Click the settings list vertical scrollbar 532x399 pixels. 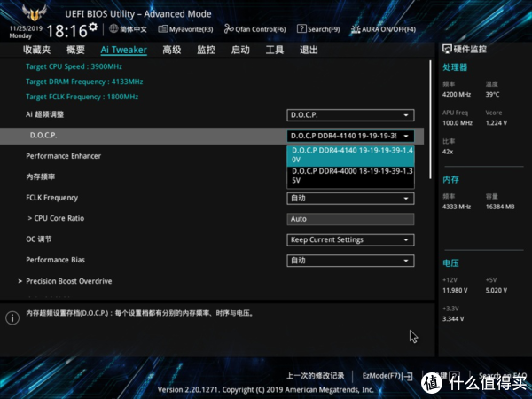430,120
